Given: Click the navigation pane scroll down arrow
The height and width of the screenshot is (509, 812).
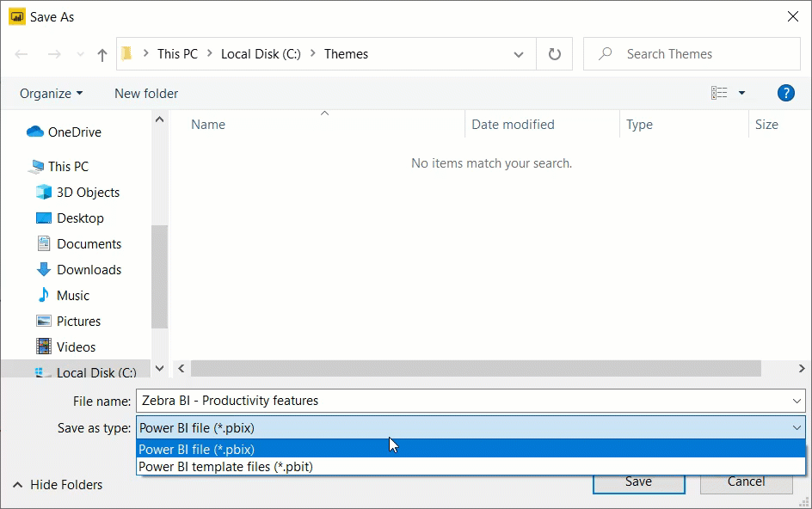Looking at the screenshot, I should [x=159, y=368].
